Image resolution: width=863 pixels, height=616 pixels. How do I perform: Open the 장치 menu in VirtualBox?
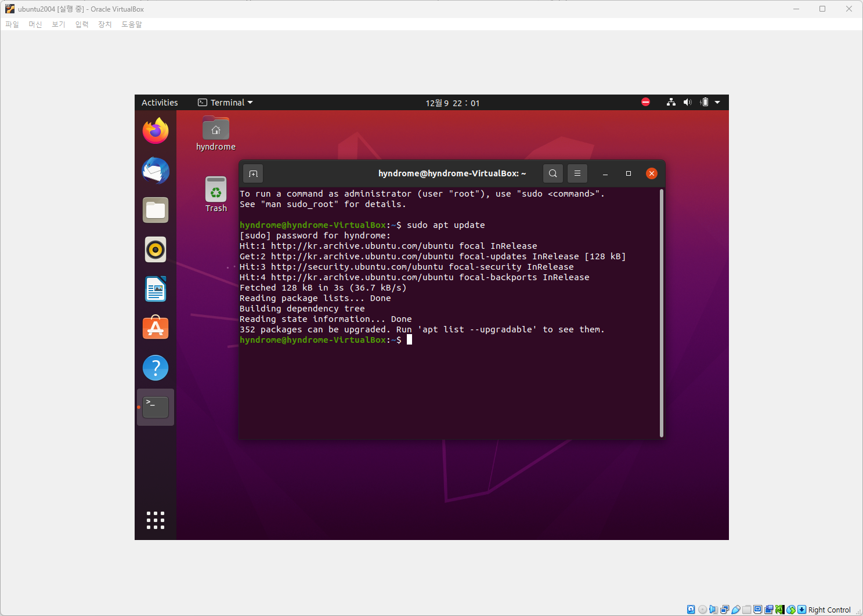coord(105,24)
